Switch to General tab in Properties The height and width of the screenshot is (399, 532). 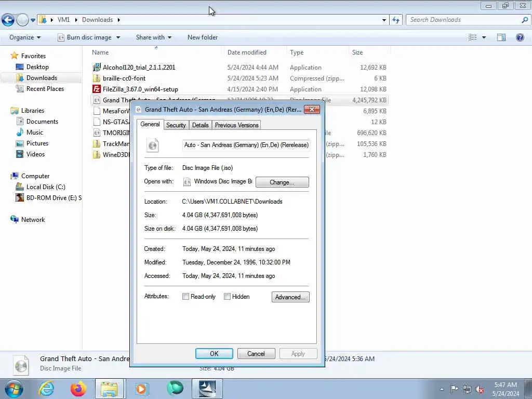coord(150,125)
